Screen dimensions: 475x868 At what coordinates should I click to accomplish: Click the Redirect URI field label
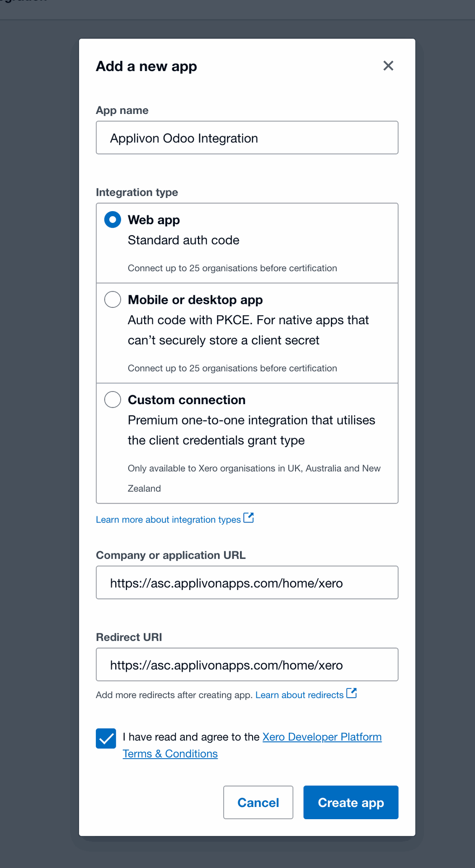pyautogui.click(x=129, y=637)
